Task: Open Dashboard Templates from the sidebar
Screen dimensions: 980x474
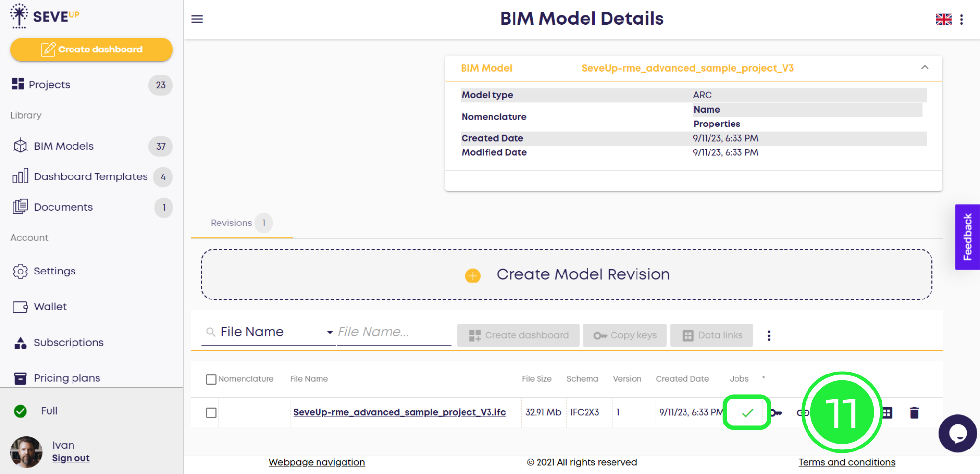Action: click(90, 176)
